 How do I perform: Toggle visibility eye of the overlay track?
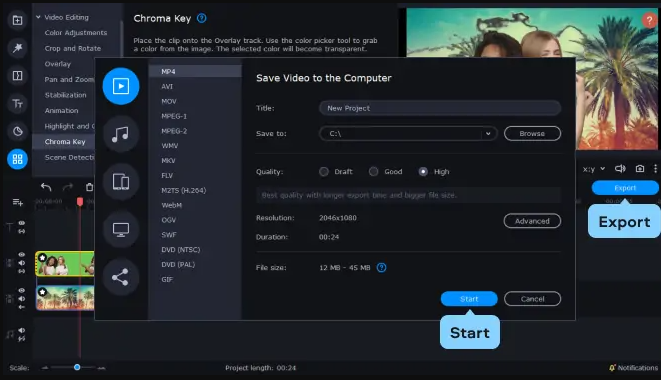click(21, 254)
